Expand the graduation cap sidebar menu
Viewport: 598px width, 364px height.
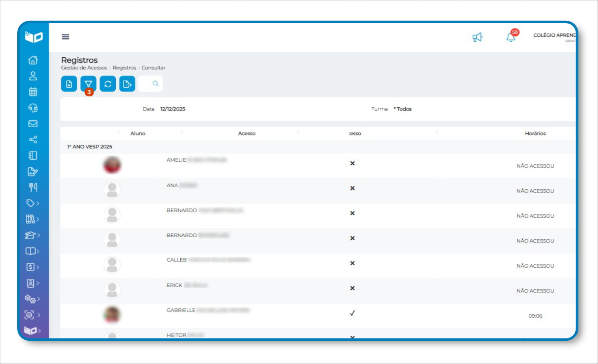32,235
